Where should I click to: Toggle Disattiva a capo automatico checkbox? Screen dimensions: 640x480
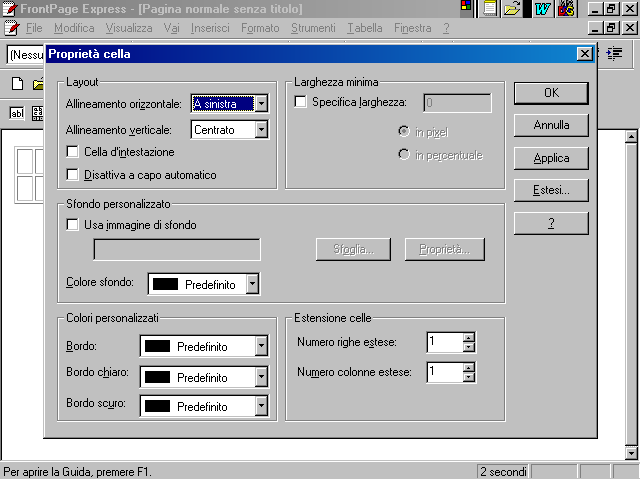[x=72, y=175]
